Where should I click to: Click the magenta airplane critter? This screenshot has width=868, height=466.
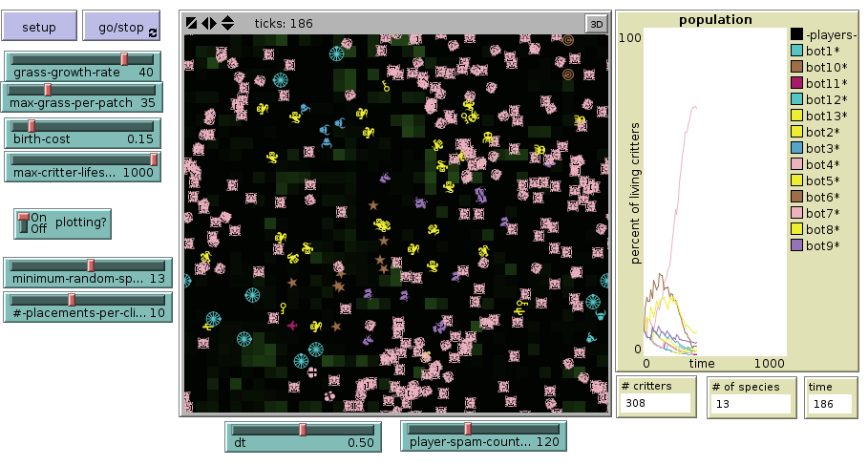(x=292, y=326)
